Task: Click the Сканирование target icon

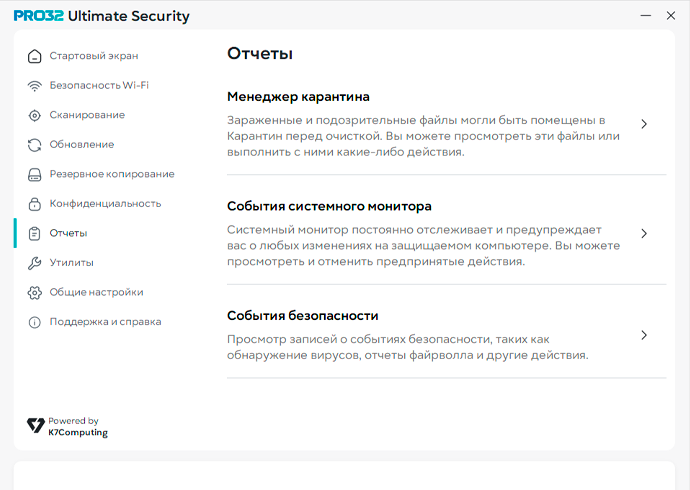Action: tap(35, 115)
